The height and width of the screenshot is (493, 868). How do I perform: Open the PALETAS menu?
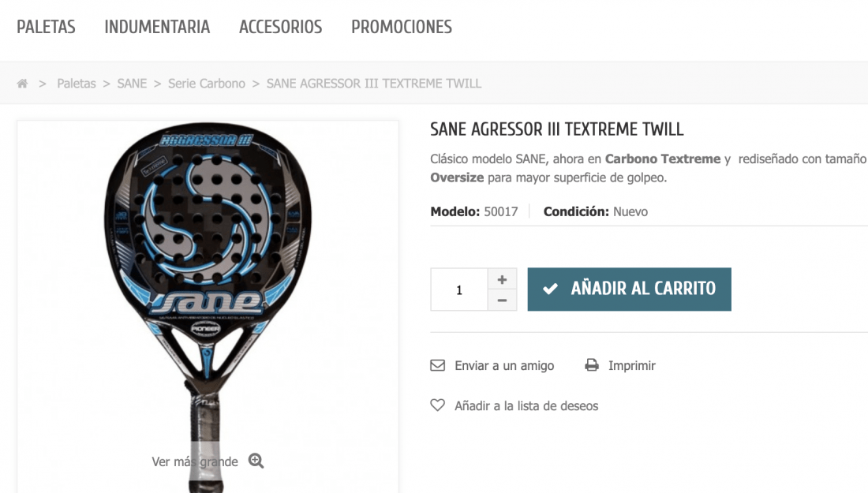[46, 27]
